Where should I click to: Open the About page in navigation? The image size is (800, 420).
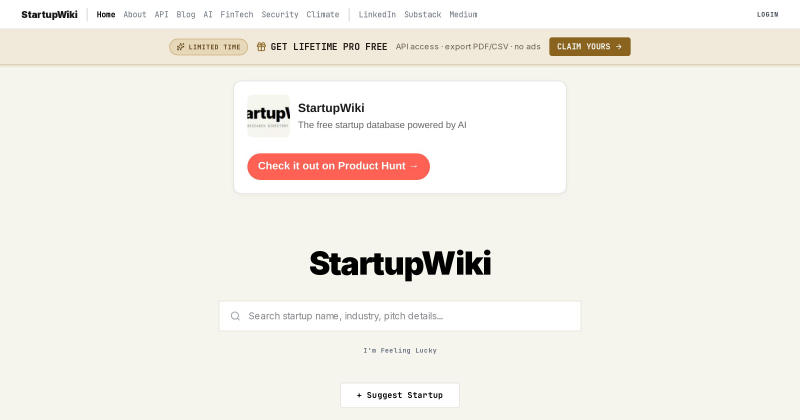click(135, 14)
